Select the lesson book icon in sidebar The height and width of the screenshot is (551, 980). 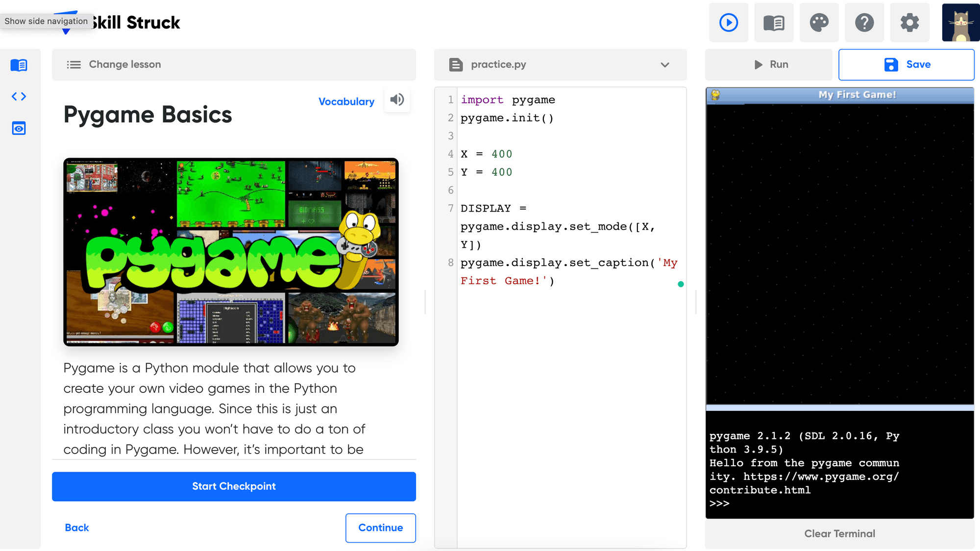click(19, 65)
